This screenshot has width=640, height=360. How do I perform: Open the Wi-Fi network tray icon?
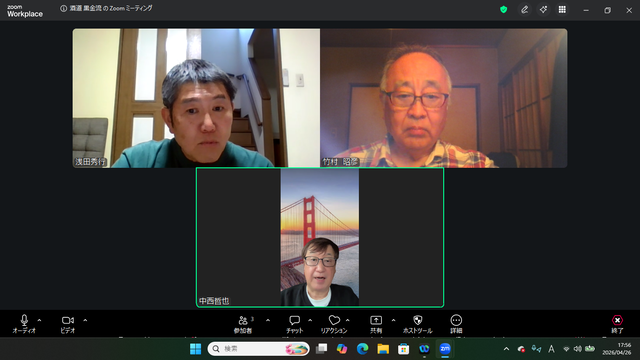pos(566,349)
